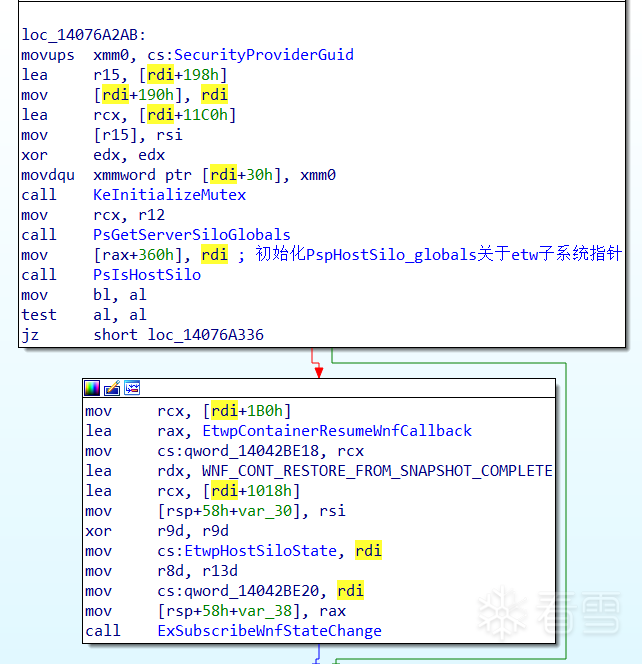Click the Chinese comment after mov [rax+360h]
The height and width of the screenshot is (664, 642).
[438, 255]
